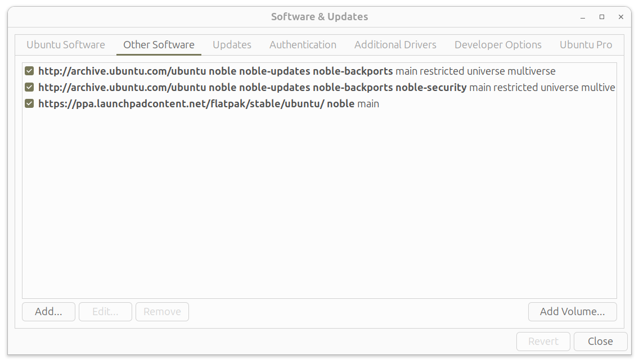
Task: Switch to the Ubuntu Software tab
Action: point(66,45)
